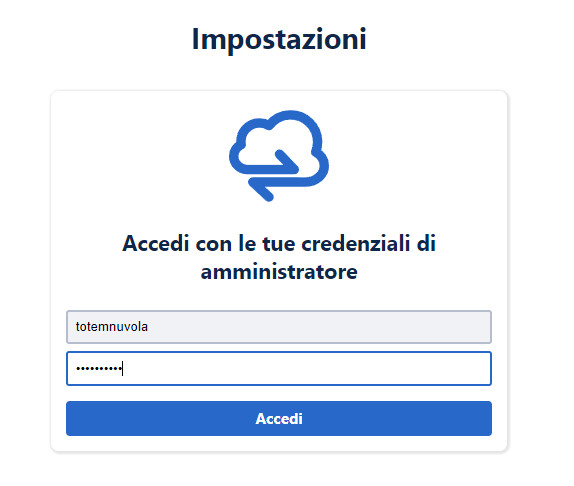Click blank card area beside the cloud logo
The height and width of the screenshot is (486, 574).
point(403,157)
